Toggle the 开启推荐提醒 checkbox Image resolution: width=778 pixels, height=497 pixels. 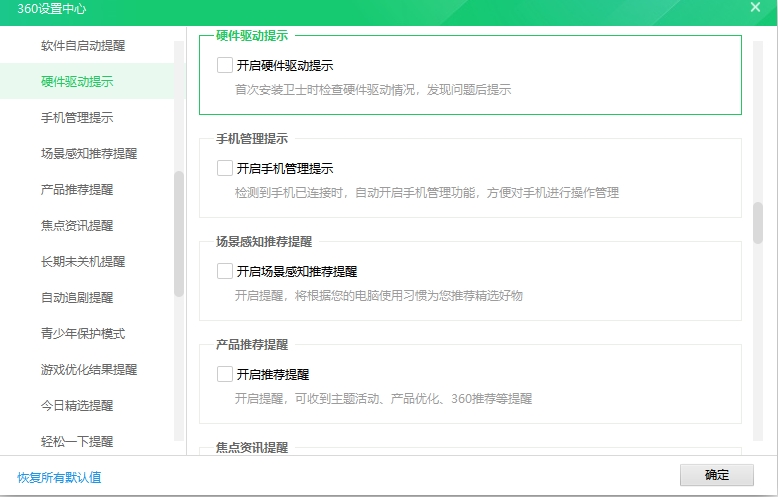coord(225,374)
